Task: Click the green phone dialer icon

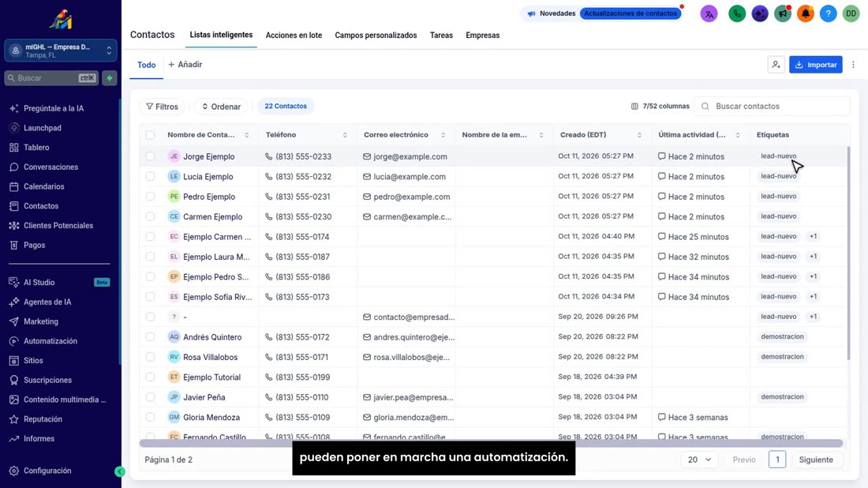Action: pyautogui.click(x=737, y=13)
